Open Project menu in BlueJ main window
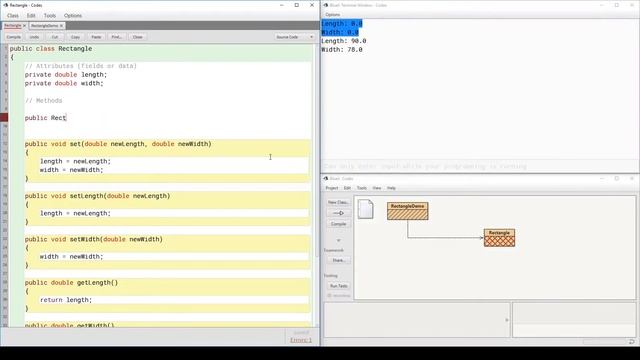 pyautogui.click(x=331, y=188)
